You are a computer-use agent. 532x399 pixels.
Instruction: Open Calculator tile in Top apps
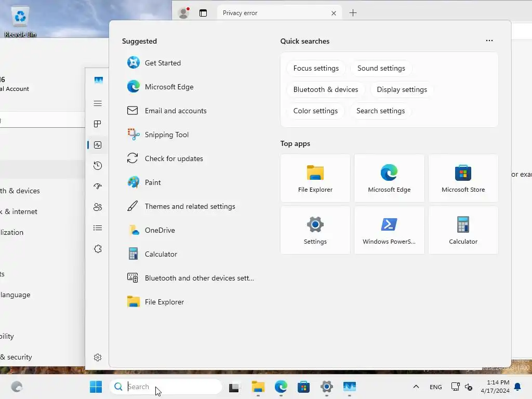point(463,230)
